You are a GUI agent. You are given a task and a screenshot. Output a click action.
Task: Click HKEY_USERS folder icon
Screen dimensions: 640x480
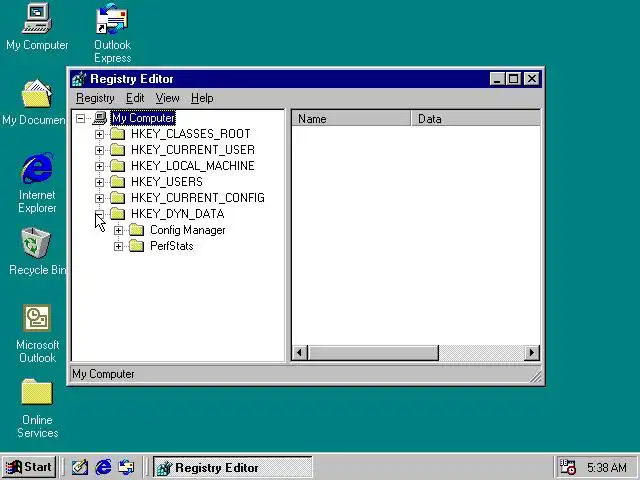tap(118, 182)
